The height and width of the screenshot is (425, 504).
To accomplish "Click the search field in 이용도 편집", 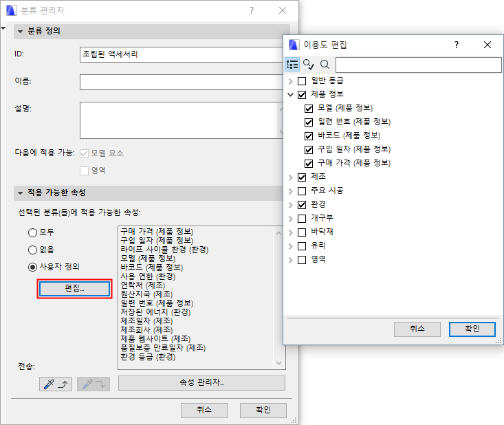I will pyautogui.click(x=418, y=65).
